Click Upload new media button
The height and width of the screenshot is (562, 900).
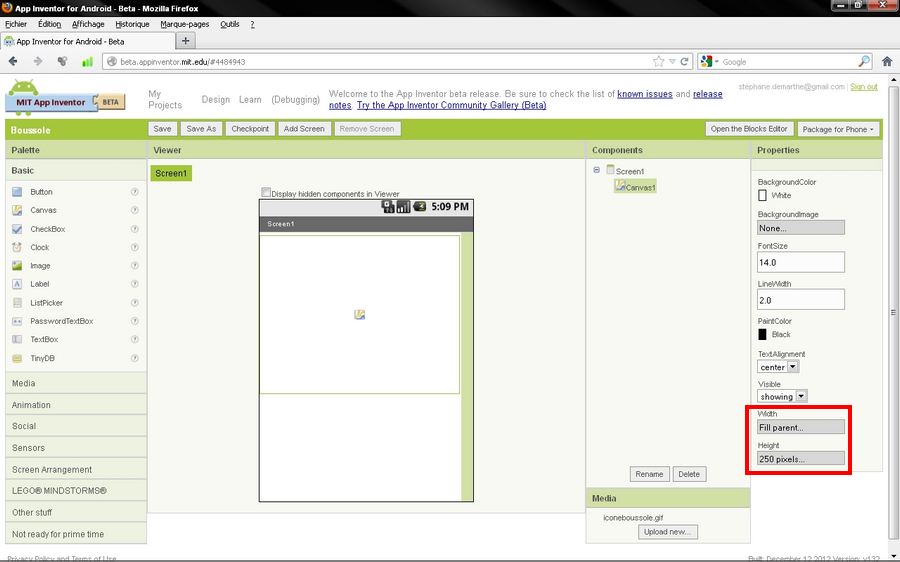coord(668,532)
